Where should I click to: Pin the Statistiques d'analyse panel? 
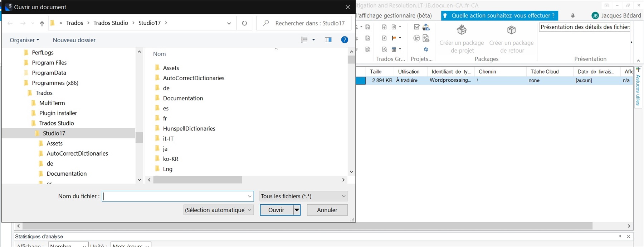pyautogui.click(x=620, y=237)
